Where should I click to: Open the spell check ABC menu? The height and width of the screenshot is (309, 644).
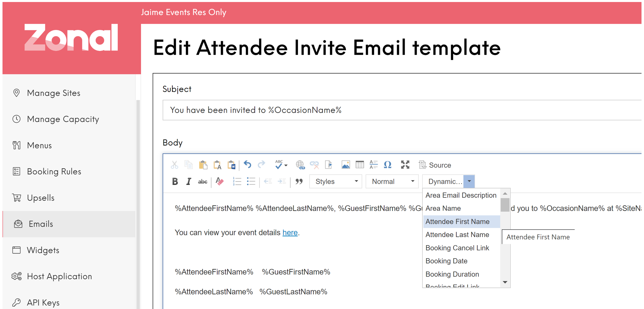pos(281,165)
